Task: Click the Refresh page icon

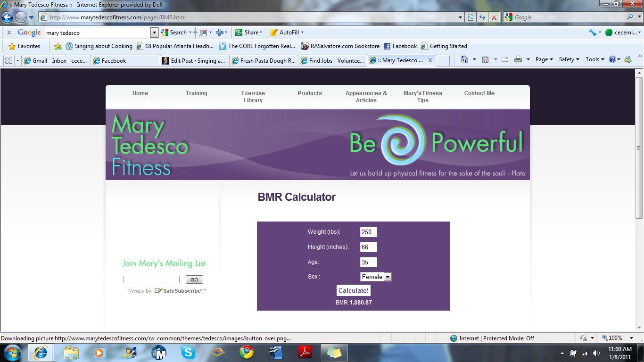Action: tap(482, 17)
